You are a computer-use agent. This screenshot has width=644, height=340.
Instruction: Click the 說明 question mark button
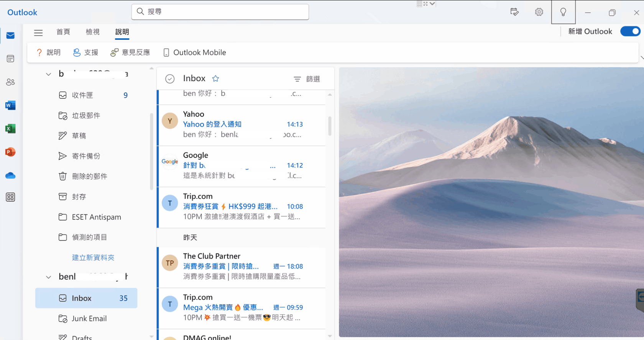pos(48,52)
